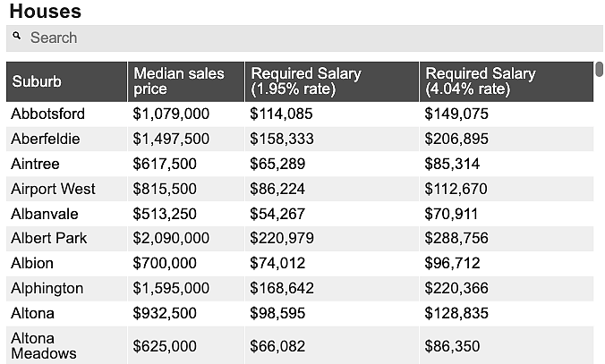Grab the table's vertical scrollbar thumb
605x364 pixels.
599,70
